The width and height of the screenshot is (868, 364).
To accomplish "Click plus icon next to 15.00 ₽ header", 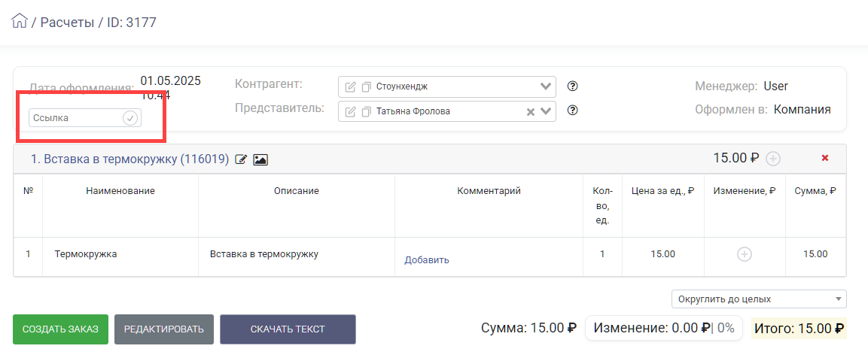I will (773, 159).
